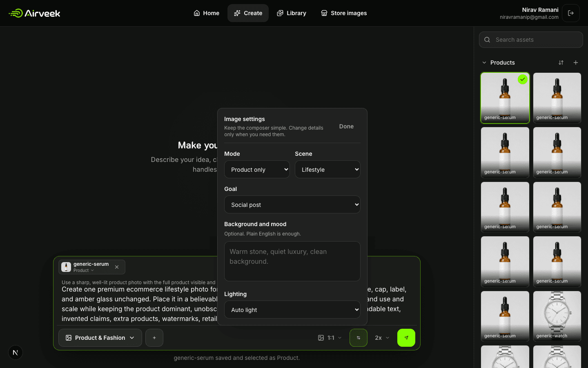Screen dimensions: 588x368
Task: Click the plus button in composer
Action: 154,338
